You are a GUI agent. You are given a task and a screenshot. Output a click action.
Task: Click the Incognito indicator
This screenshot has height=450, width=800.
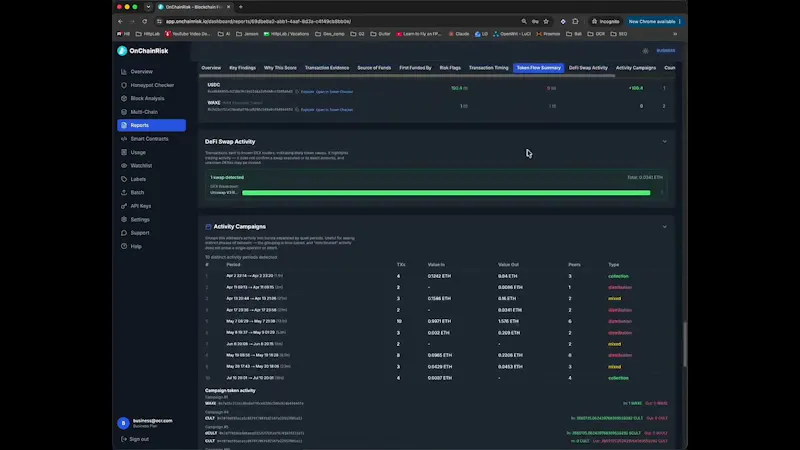click(605, 21)
